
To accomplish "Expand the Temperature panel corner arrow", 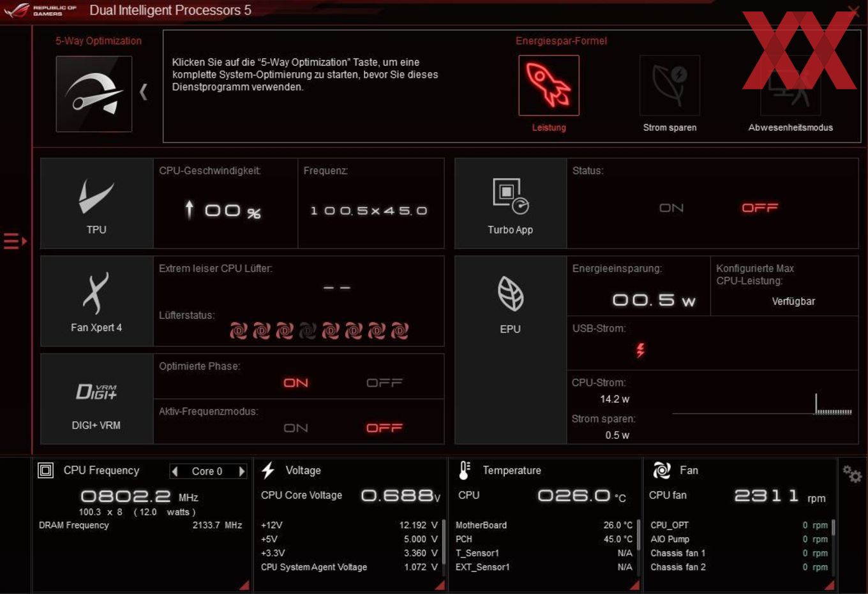I will coord(634,585).
